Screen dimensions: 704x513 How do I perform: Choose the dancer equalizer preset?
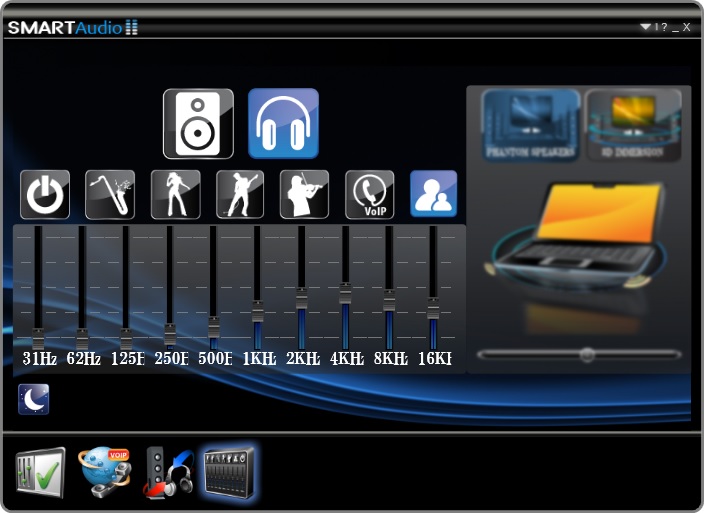coord(175,195)
